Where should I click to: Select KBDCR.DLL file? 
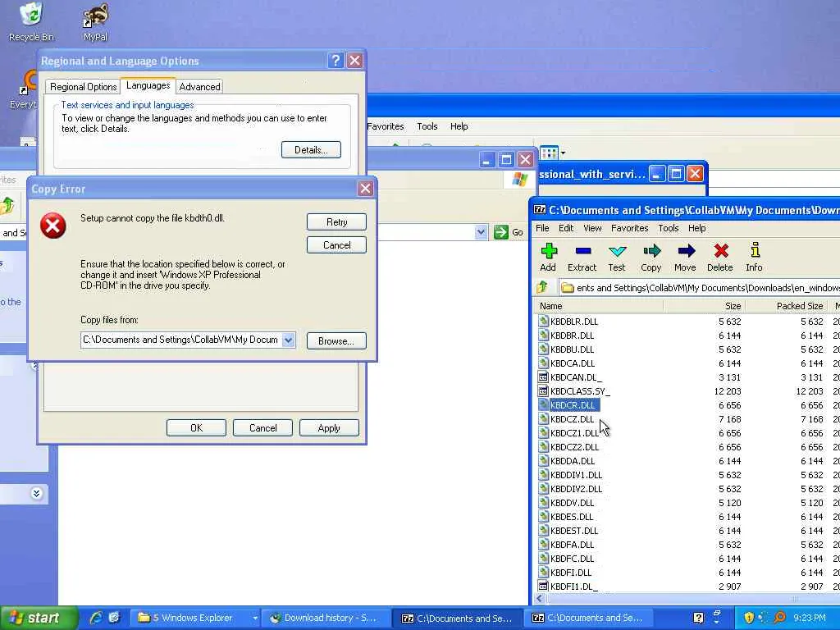pyautogui.click(x=572, y=405)
